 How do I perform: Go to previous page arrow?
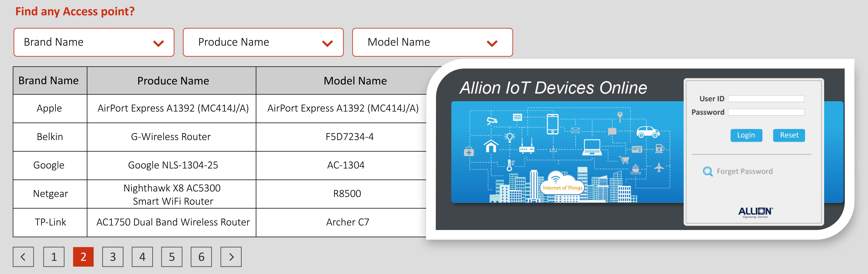coord(23,257)
